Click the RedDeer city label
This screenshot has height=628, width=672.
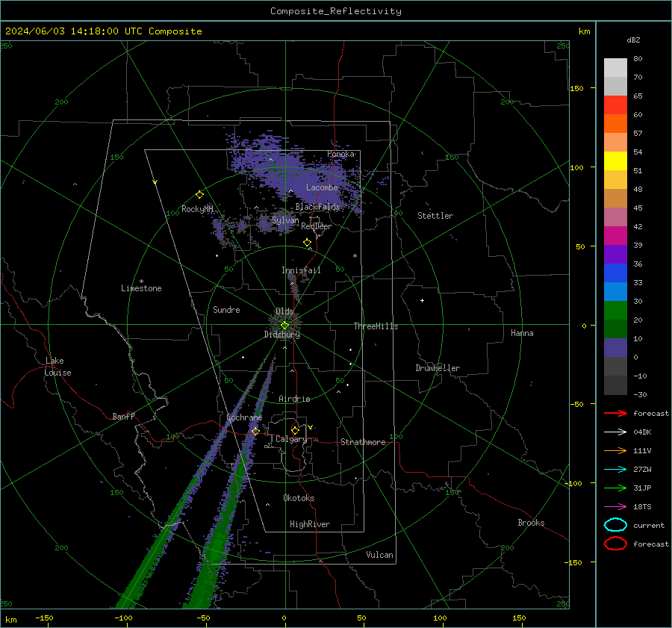317,226
